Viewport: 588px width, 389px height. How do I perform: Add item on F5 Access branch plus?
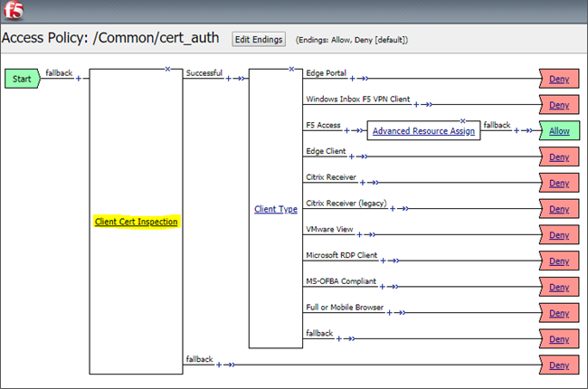346,130
